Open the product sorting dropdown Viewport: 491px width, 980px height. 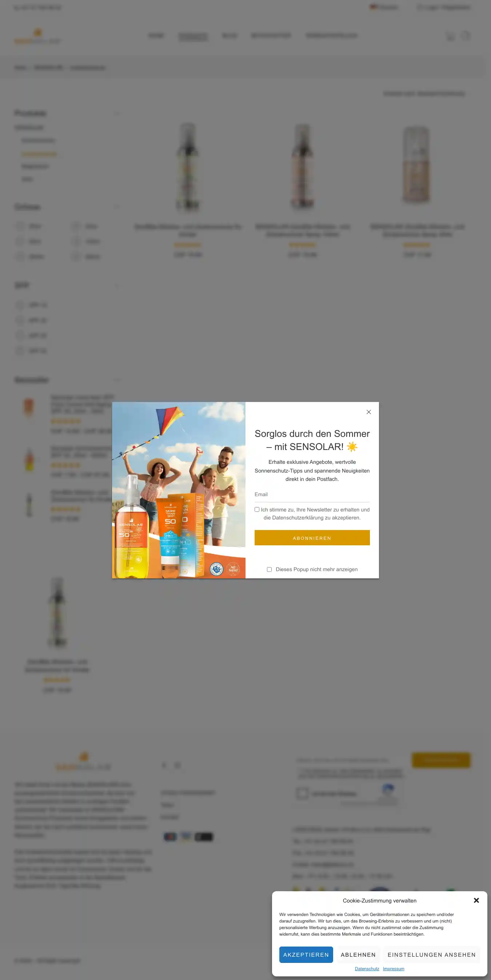point(424,93)
